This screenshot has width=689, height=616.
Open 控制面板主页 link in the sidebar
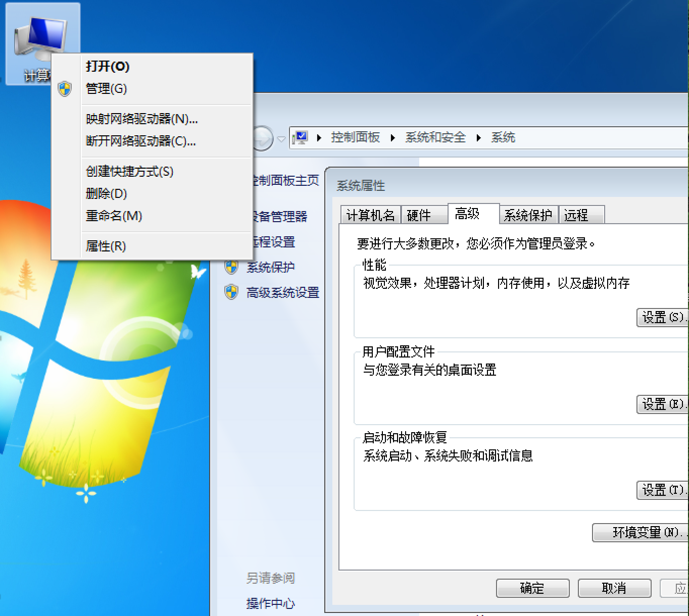point(286,180)
